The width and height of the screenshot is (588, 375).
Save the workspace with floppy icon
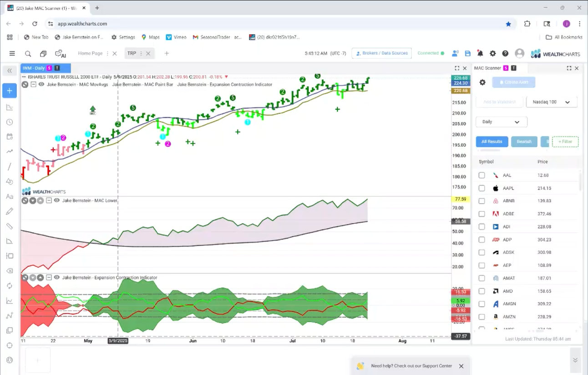468,53
